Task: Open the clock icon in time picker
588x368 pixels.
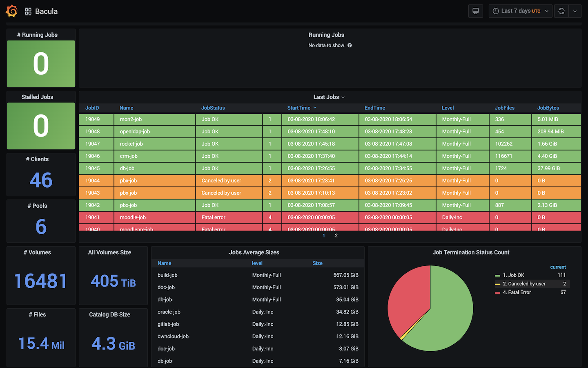Action: click(496, 11)
